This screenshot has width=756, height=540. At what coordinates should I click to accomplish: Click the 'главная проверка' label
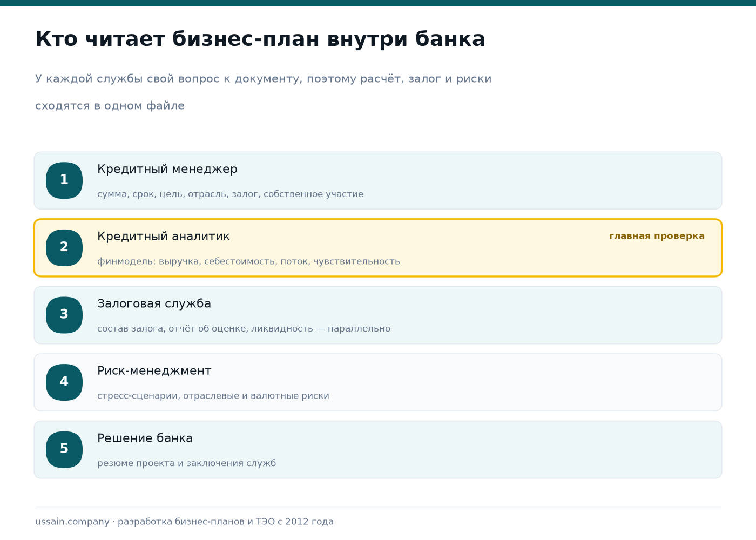coord(657,236)
